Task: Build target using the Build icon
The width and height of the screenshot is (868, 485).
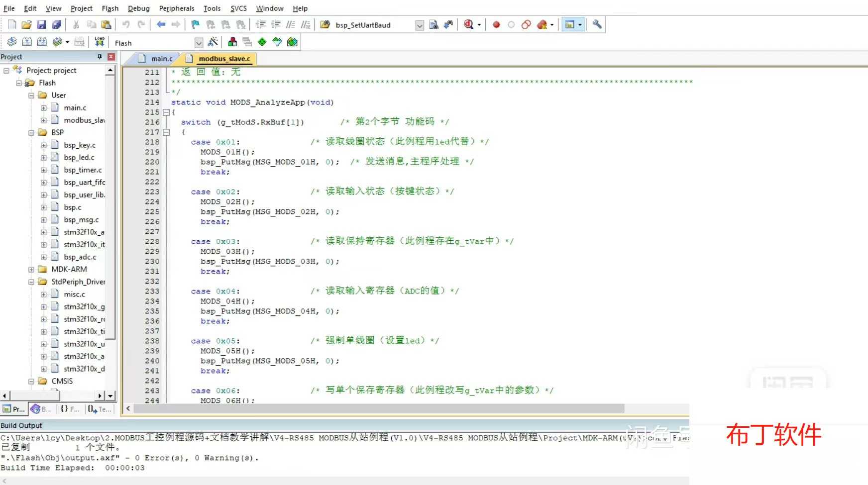Action: point(27,42)
